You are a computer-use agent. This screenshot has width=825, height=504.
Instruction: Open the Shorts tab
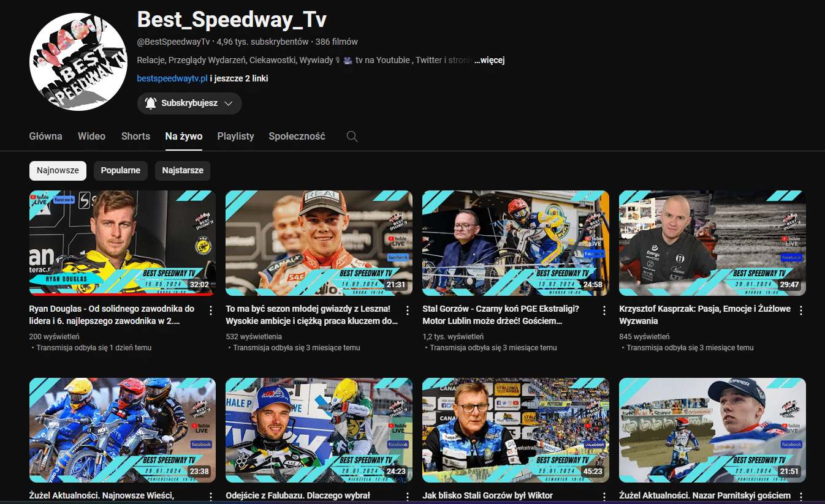[135, 136]
